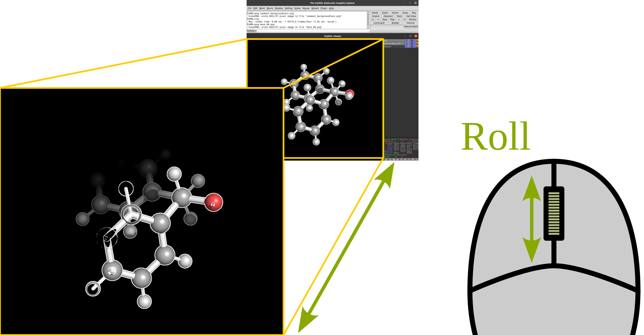Image resolution: width=644 pixels, height=335 pixels.
Task: Open the Setting menu
Action: point(289,8)
